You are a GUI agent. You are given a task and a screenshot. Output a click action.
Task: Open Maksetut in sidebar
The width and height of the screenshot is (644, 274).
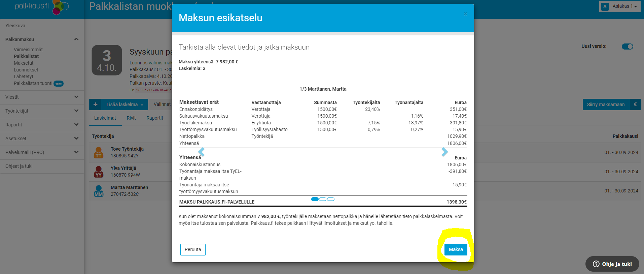(24, 63)
